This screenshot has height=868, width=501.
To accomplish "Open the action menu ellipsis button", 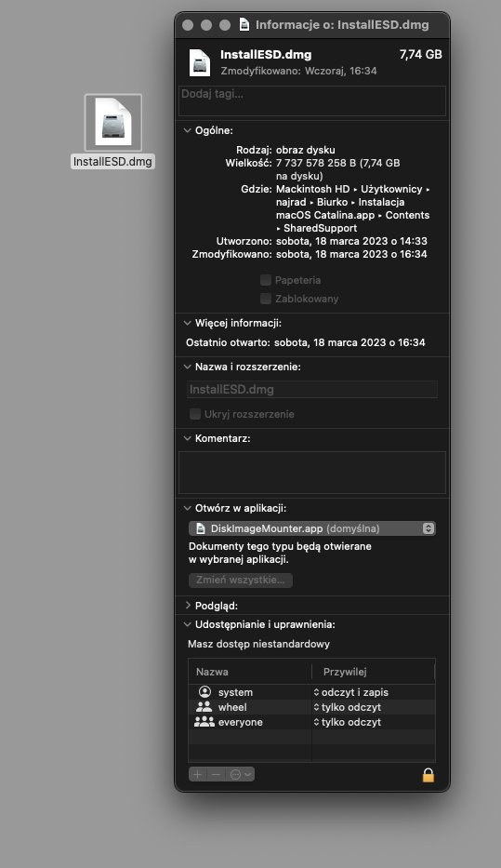I will pos(240,774).
